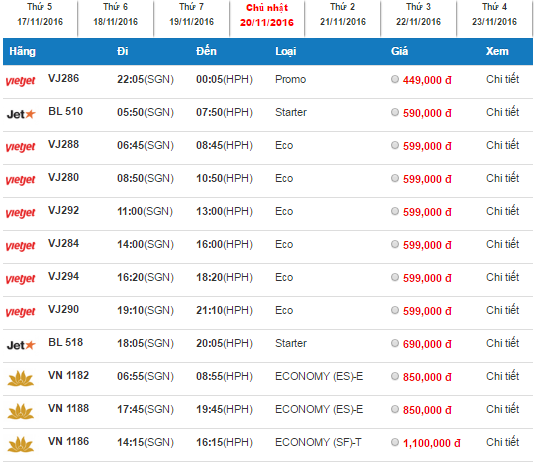Select the 1,100,000 đ VN 1186 radio button
This screenshot has width=534, height=463.
coord(395,442)
